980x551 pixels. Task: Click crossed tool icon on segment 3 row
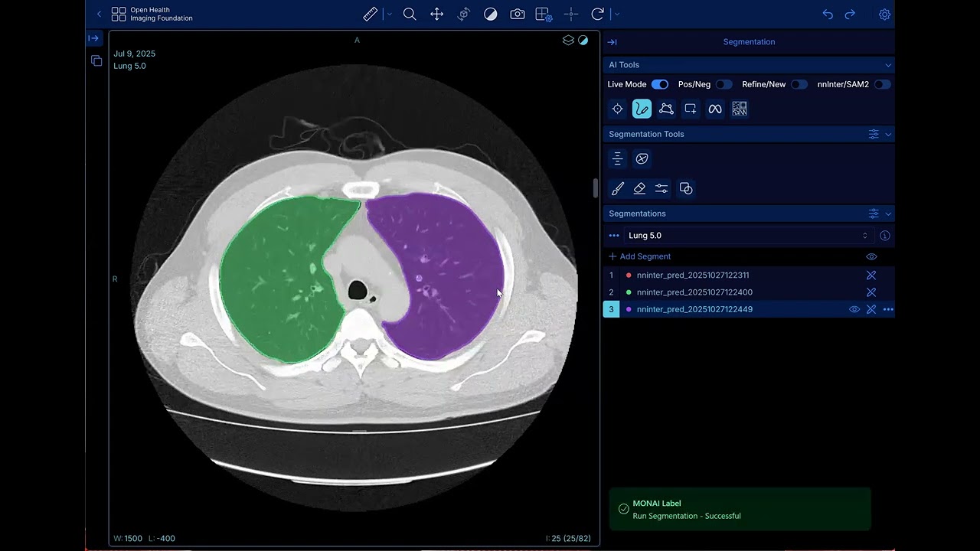(871, 309)
